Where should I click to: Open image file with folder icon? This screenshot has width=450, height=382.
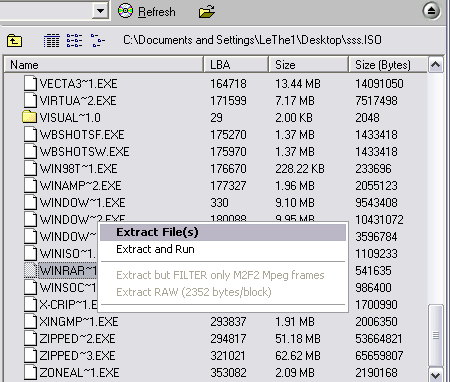point(207,12)
